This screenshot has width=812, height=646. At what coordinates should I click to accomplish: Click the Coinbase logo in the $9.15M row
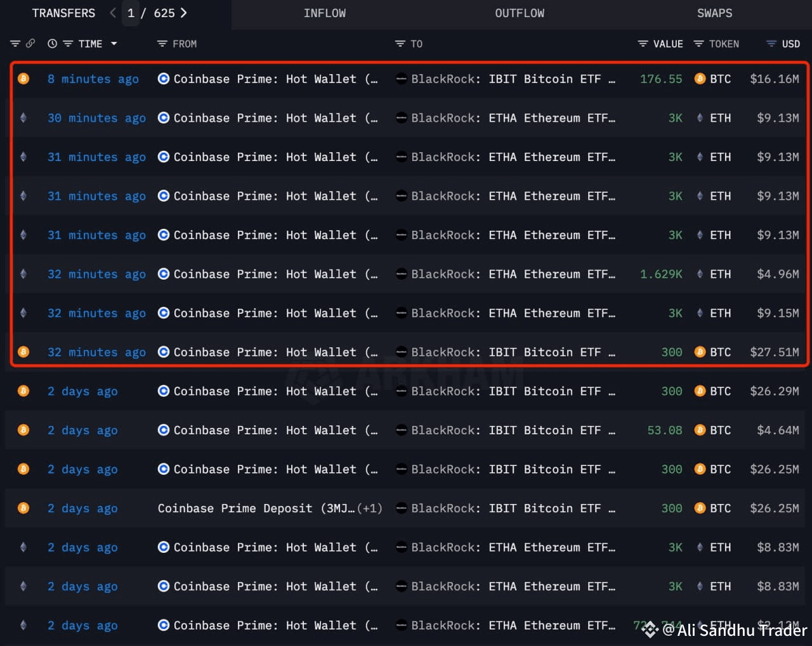coord(164,313)
